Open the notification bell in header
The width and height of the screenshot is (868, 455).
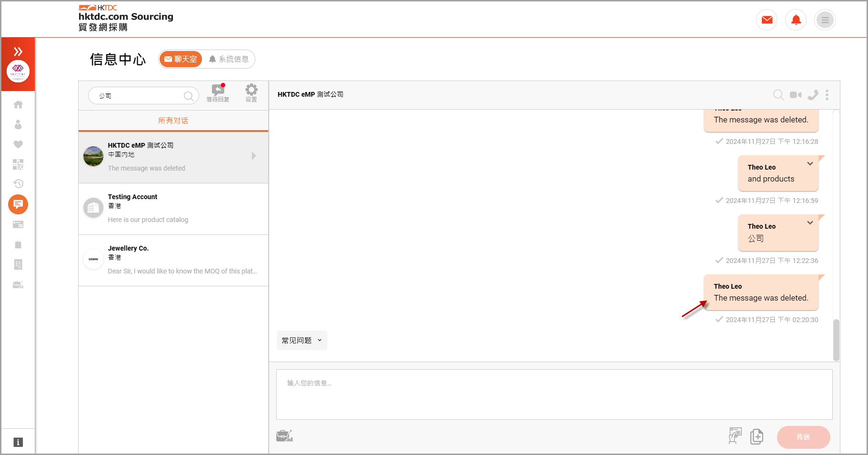(x=796, y=20)
